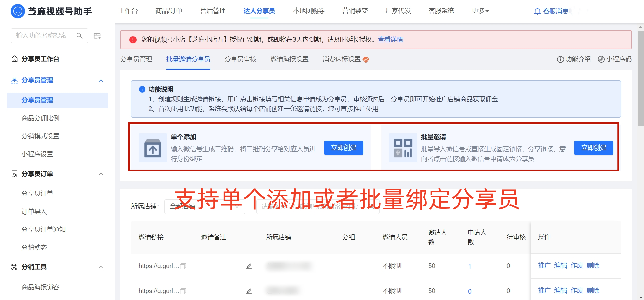644x300 pixels.
Task: Select the 达人分享员 top menu
Action: click(x=259, y=11)
